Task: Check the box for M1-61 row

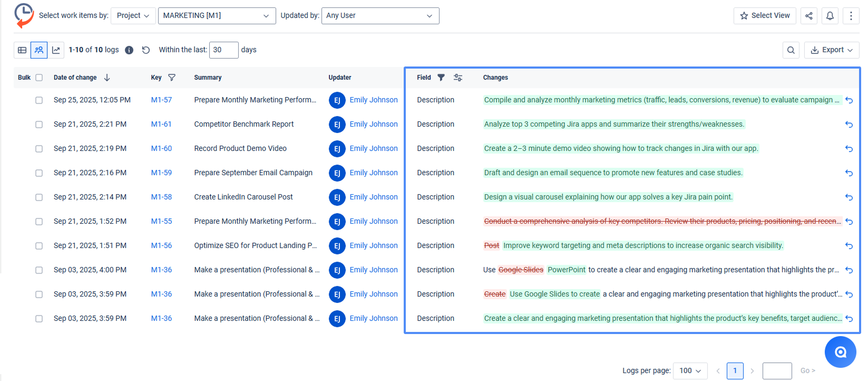Action: pos(39,125)
